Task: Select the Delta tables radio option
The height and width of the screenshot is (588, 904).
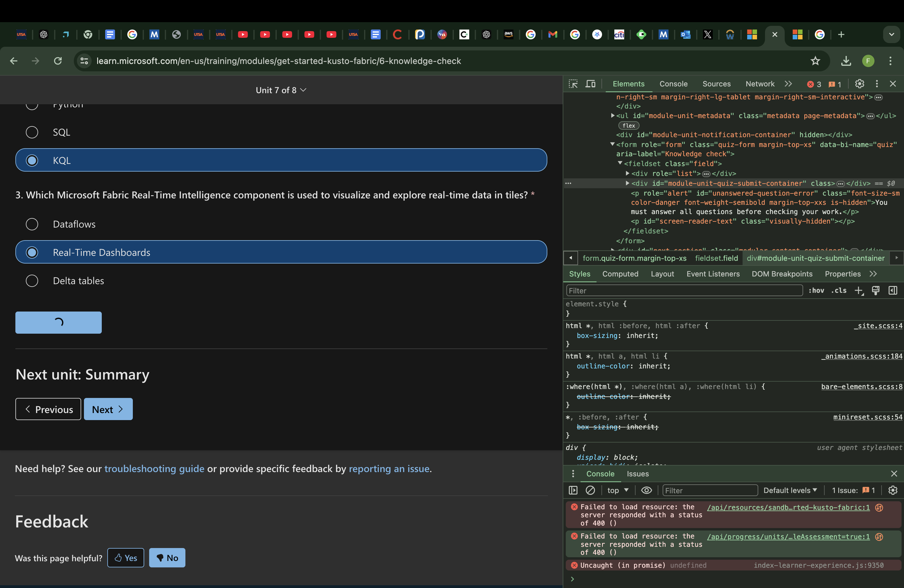Action: coord(32,281)
